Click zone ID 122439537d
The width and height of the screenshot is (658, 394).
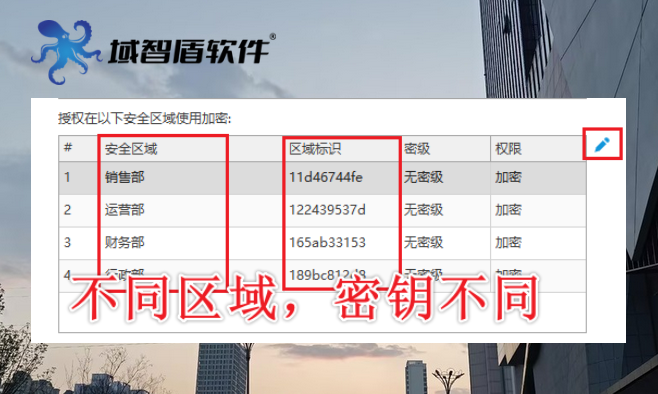[x=327, y=210]
